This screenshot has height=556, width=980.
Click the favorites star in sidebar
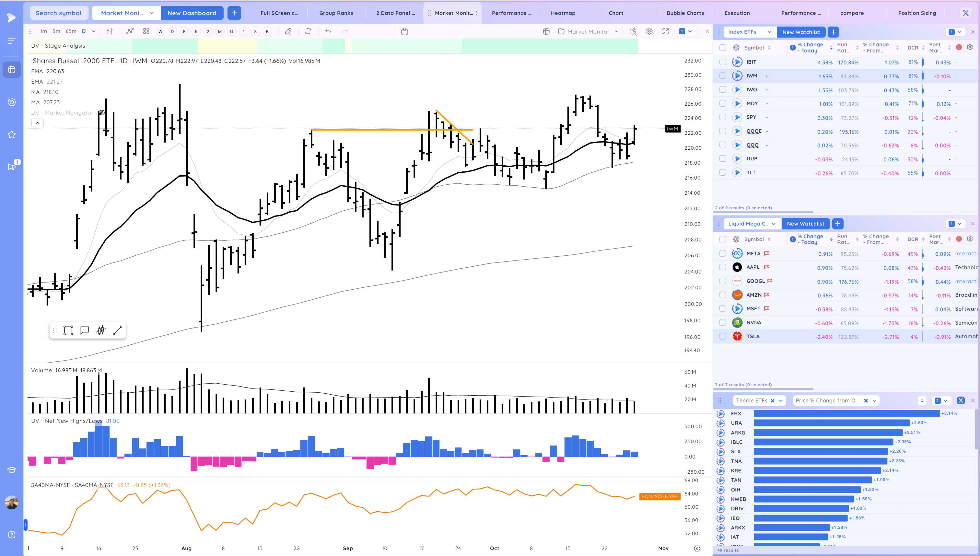[x=12, y=134]
